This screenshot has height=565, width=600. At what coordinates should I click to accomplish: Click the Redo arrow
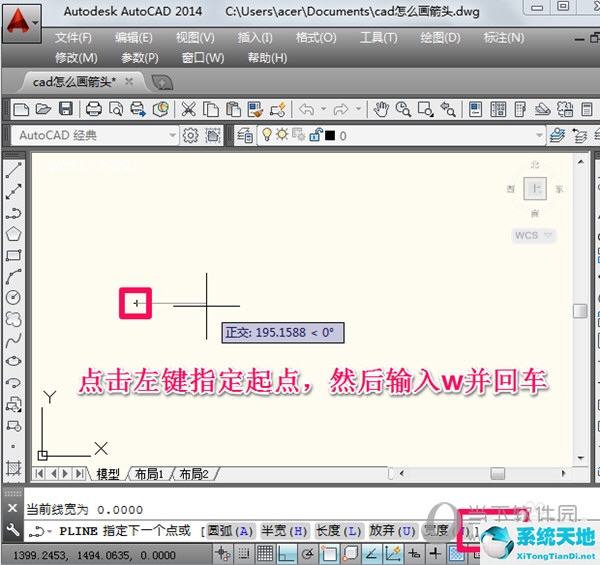(x=341, y=109)
